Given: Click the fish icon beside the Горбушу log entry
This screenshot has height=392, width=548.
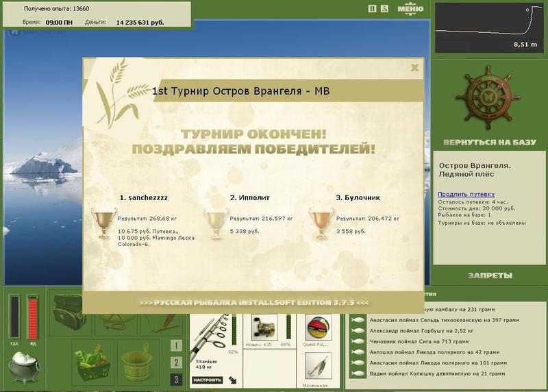Looking at the screenshot, I should coord(357,331).
